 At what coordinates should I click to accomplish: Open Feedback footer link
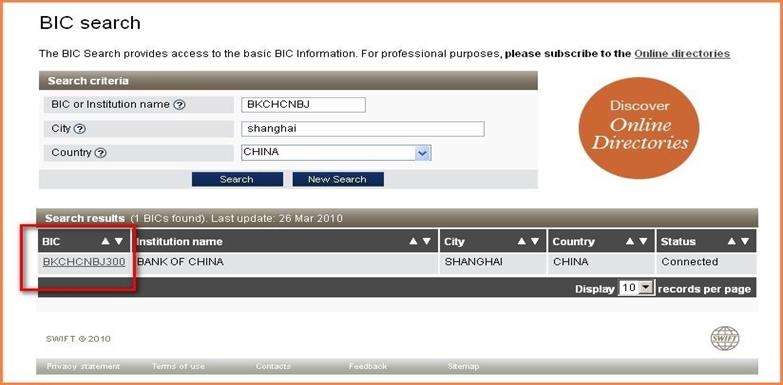368,367
